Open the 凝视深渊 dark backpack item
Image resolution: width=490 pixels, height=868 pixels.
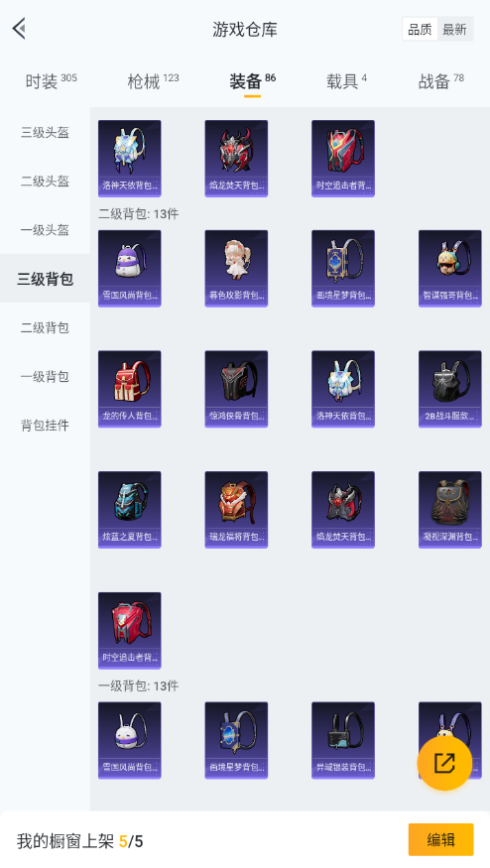coord(450,510)
